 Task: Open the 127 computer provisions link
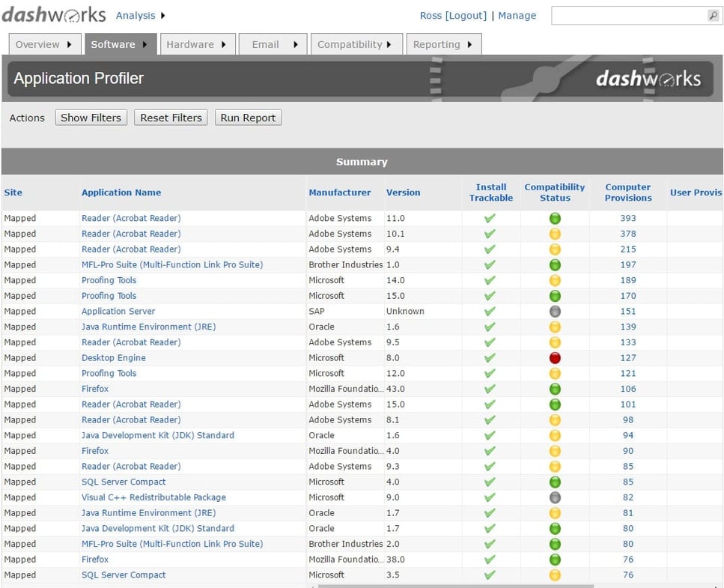tap(628, 358)
